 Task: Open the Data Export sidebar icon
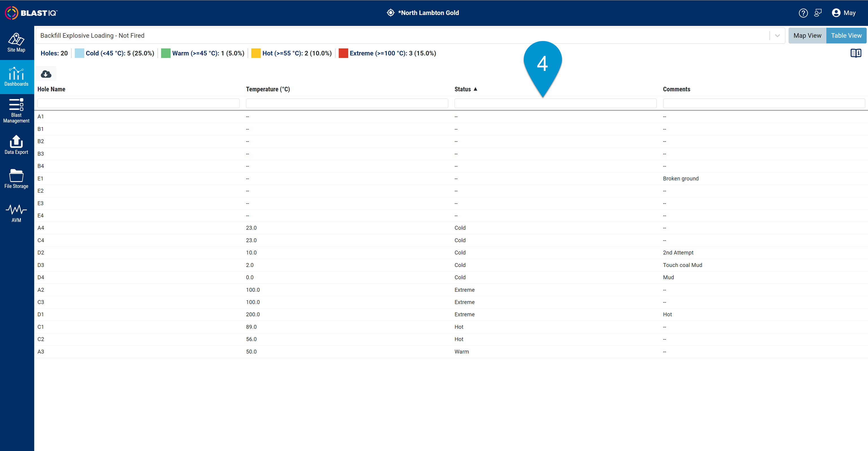point(16,145)
